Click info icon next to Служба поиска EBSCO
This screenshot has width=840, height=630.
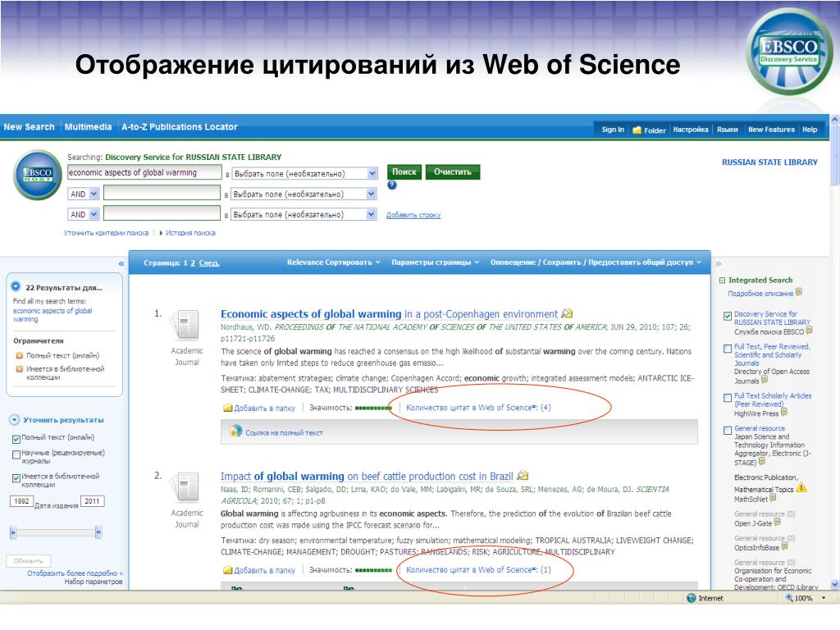pos(810,331)
